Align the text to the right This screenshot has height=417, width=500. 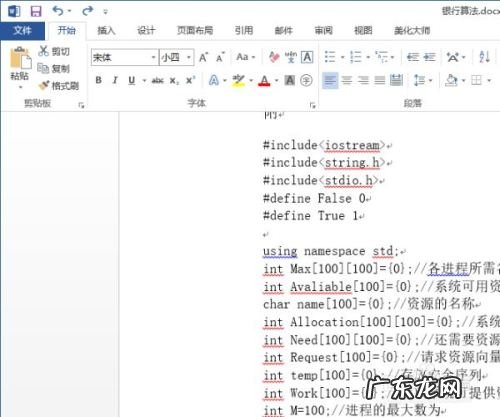(x=363, y=80)
